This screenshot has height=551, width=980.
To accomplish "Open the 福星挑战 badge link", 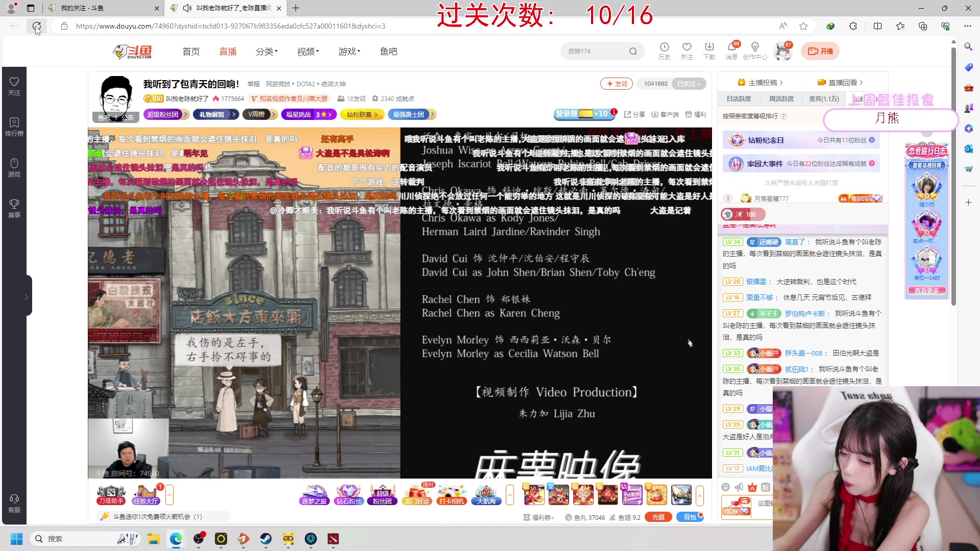I will tap(308, 114).
